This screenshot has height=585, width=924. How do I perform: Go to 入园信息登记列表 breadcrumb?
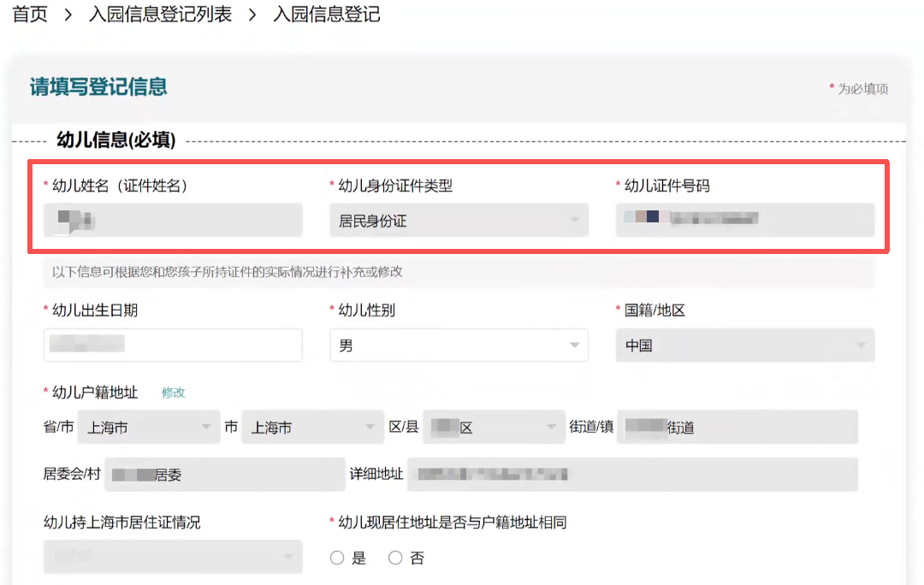click(x=160, y=15)
